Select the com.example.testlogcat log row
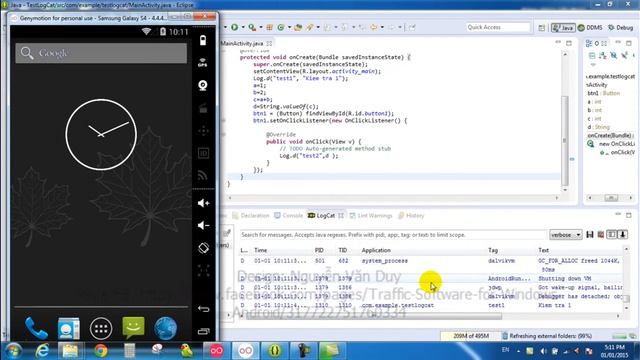This screenshot has height=360, width=640. coord(431,305)
